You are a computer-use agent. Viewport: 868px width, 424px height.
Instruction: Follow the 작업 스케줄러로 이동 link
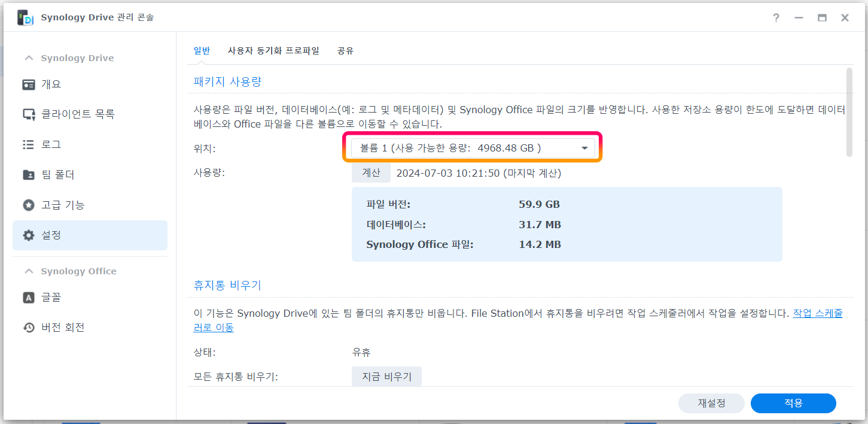click(x=818, y=313)
